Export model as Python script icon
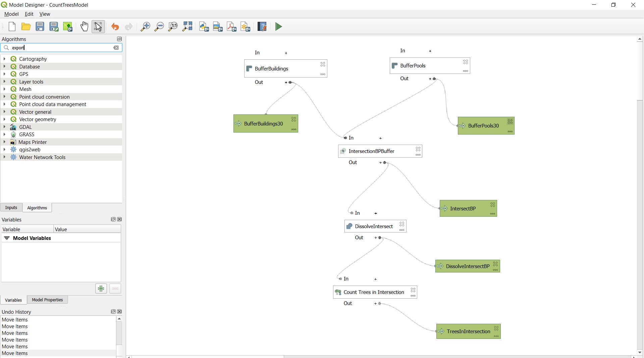 (204, 27)
